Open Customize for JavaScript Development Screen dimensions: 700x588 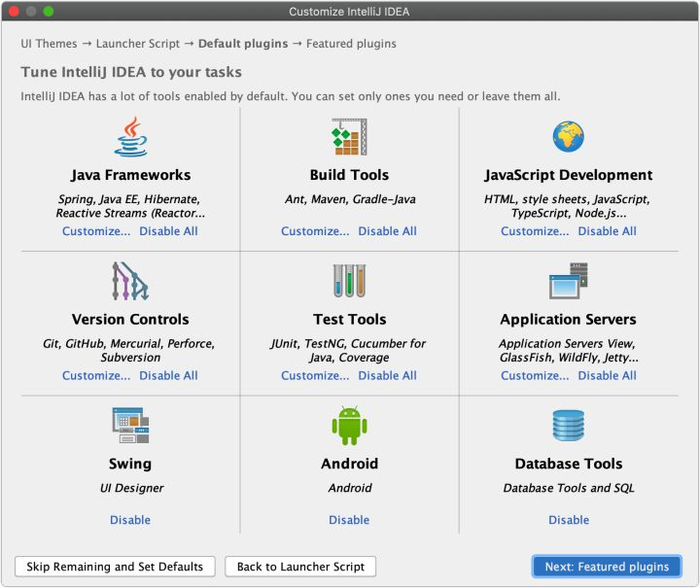tap(535, 231)
